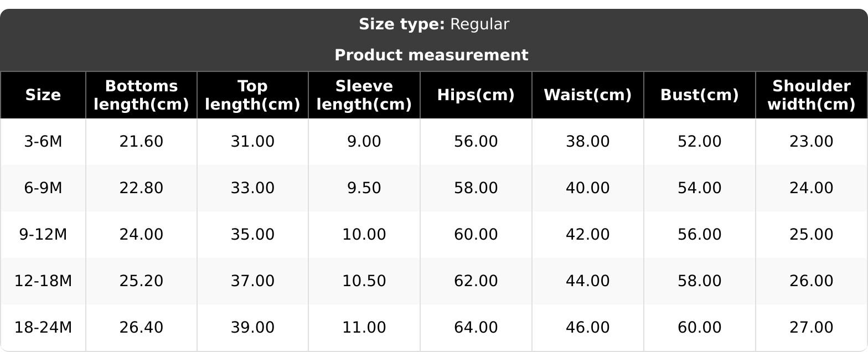Select the sleeve length value 9.50

point(364,188)
